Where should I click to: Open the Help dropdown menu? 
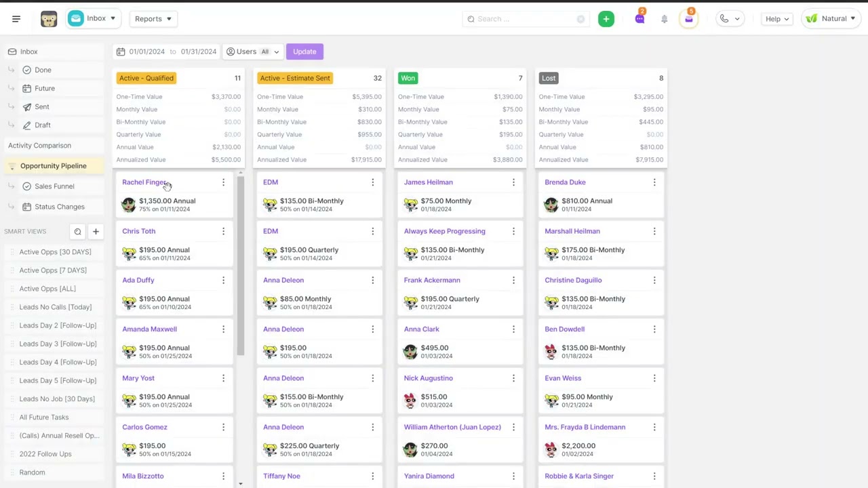(777, 19)
